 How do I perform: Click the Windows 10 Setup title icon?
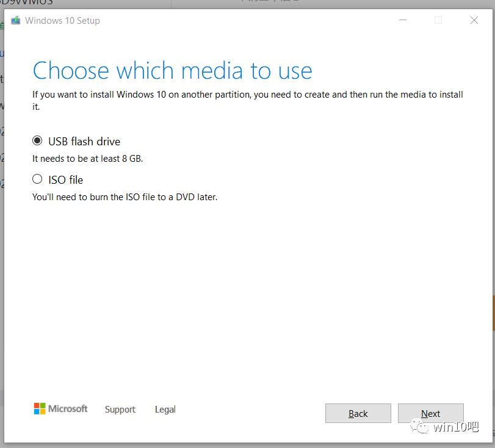(15, 21)
